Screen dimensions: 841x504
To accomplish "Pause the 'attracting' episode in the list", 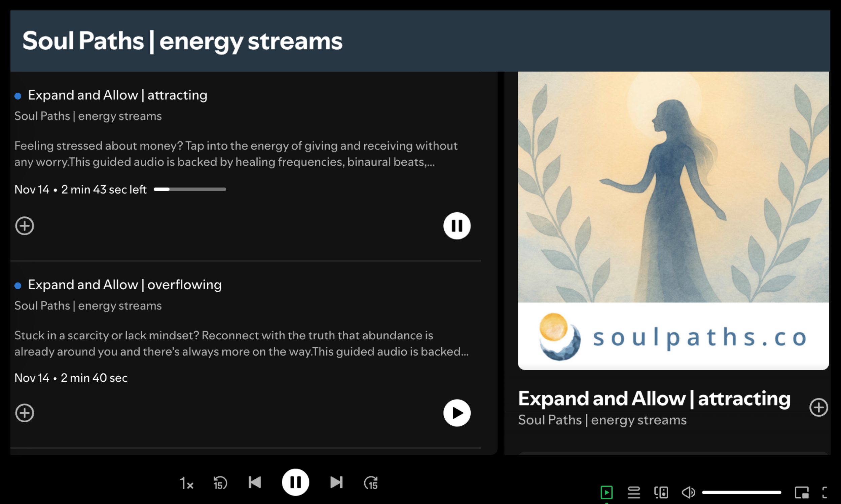I will click(x=456, y=225).
